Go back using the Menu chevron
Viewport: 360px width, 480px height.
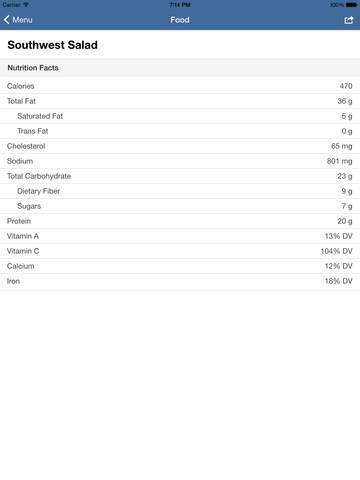[7, 20]
